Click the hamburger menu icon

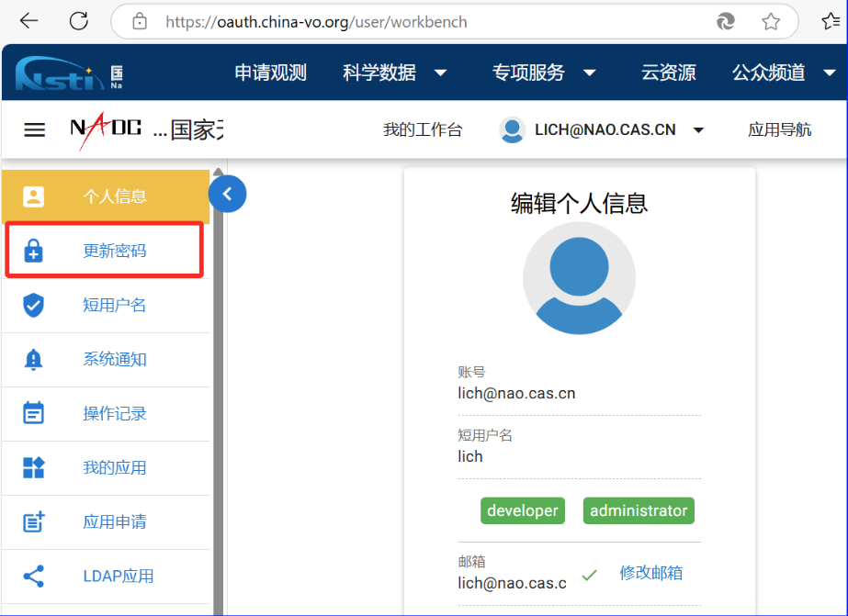[x=34, y=130]
